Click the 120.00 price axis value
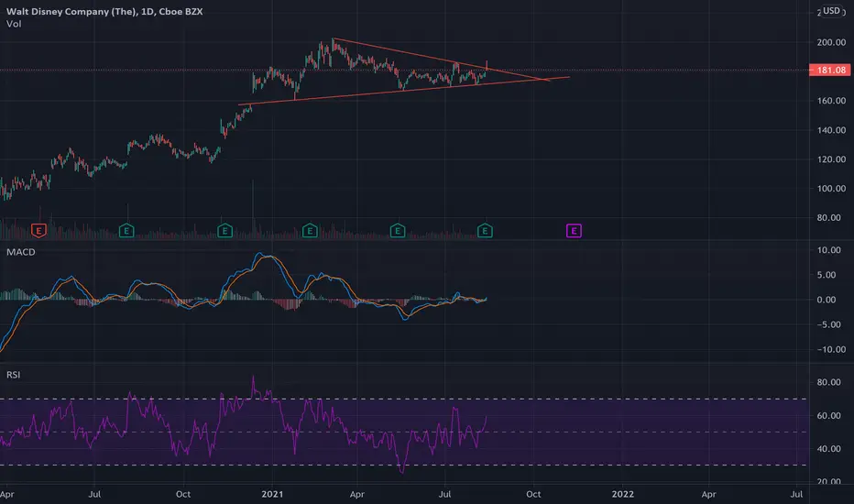Image resolution: width=854 pixels, height=504 pixels. pyautogui.click(x=831, y=159)
